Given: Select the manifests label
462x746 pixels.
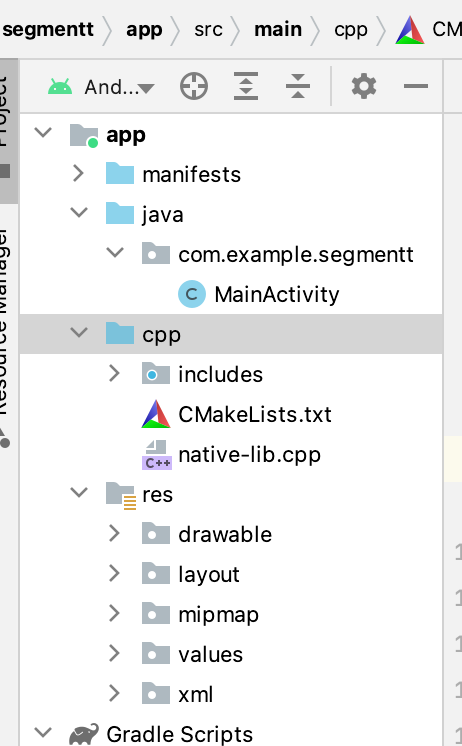Looking at the screenshot, I should (192, 175).
